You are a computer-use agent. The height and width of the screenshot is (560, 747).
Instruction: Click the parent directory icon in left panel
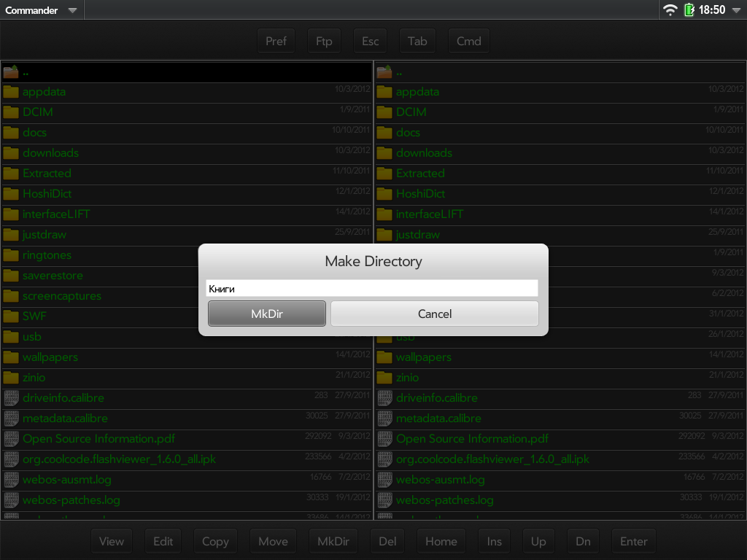click(x=11, y=71)
